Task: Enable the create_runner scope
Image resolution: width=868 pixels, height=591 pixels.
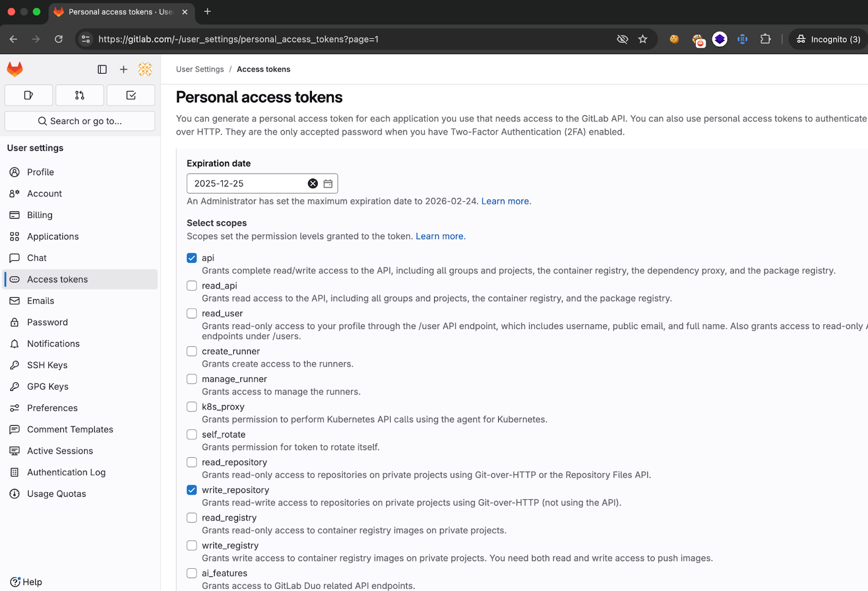Action: coord(192,351)
